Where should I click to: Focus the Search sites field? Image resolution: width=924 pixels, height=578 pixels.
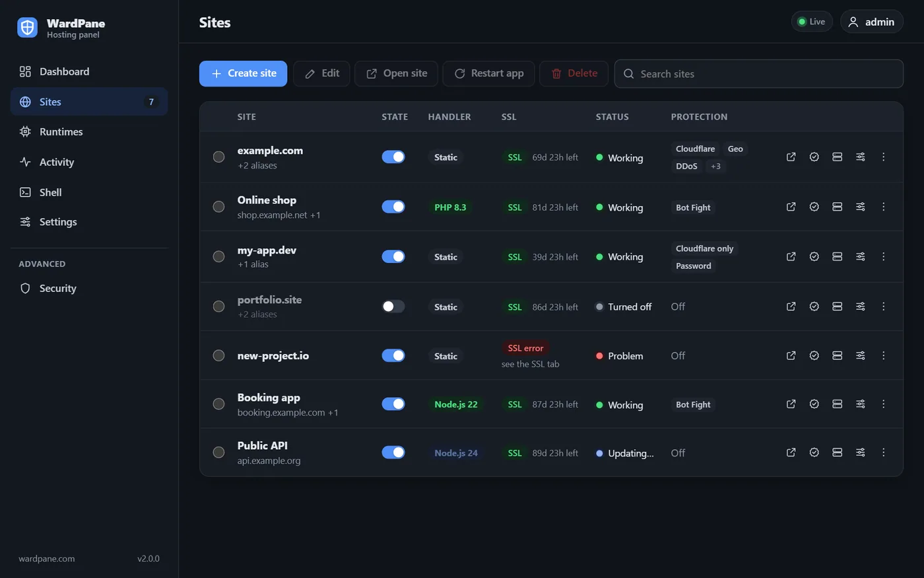tap(758, 74)
